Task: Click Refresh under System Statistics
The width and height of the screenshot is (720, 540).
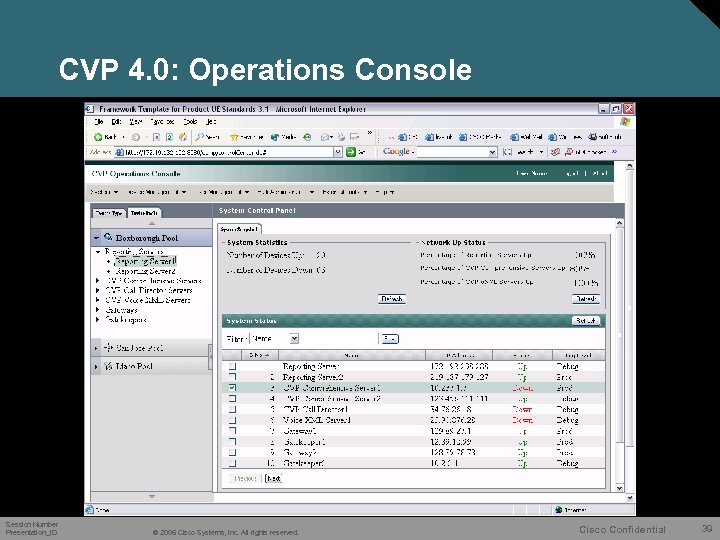Action: (392, 299)
